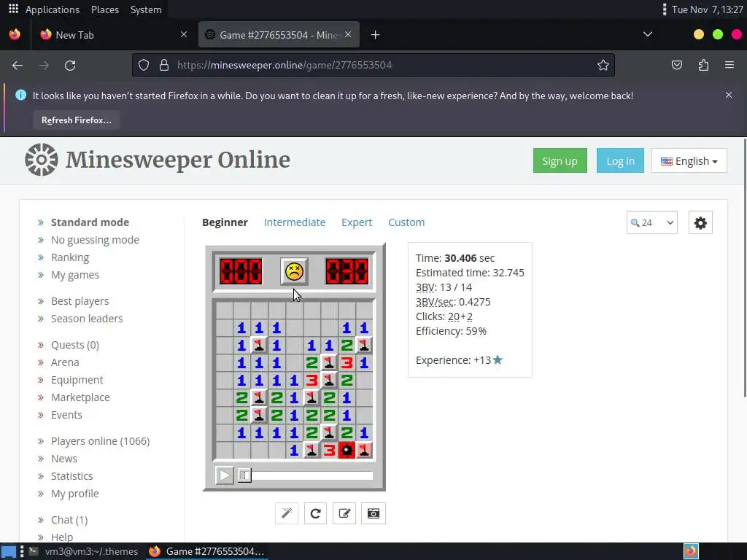Open Quests (0) page
Screen dimensions: 747x560
75,345
